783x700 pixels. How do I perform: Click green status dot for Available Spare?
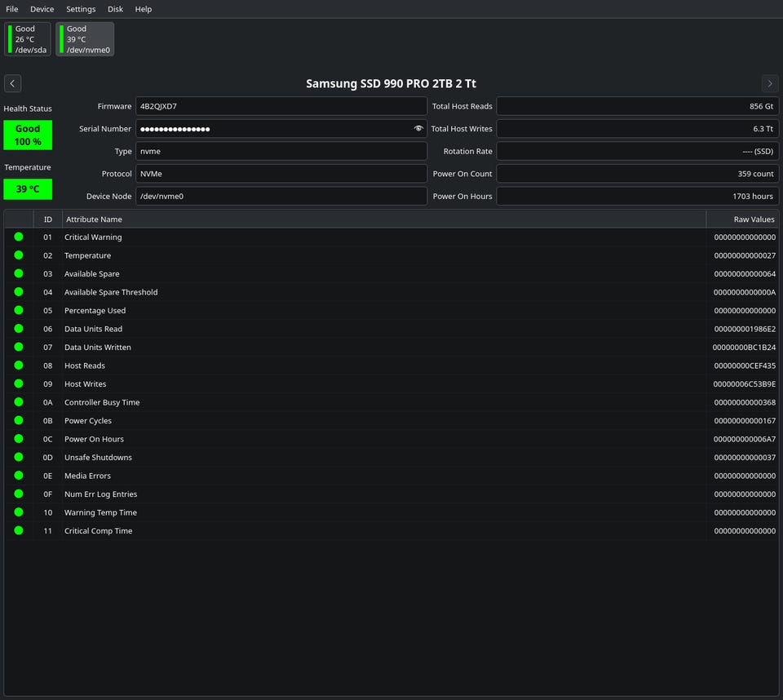tap(19, 273)
